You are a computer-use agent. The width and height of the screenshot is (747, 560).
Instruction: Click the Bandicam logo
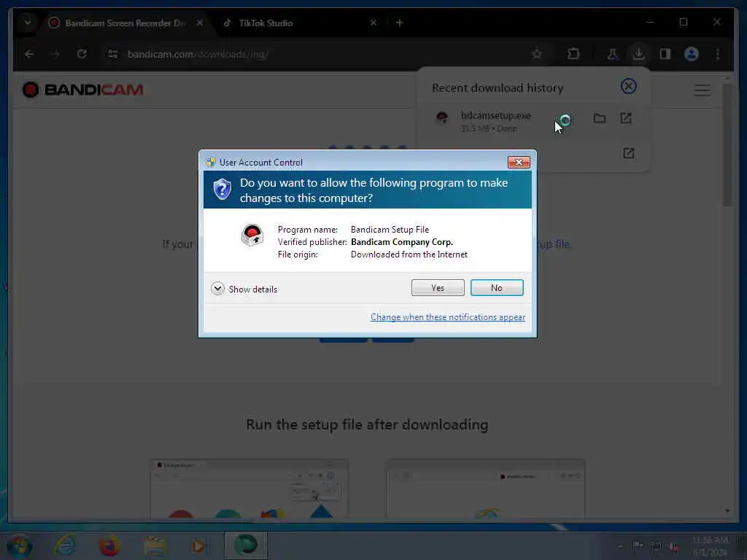83,90
